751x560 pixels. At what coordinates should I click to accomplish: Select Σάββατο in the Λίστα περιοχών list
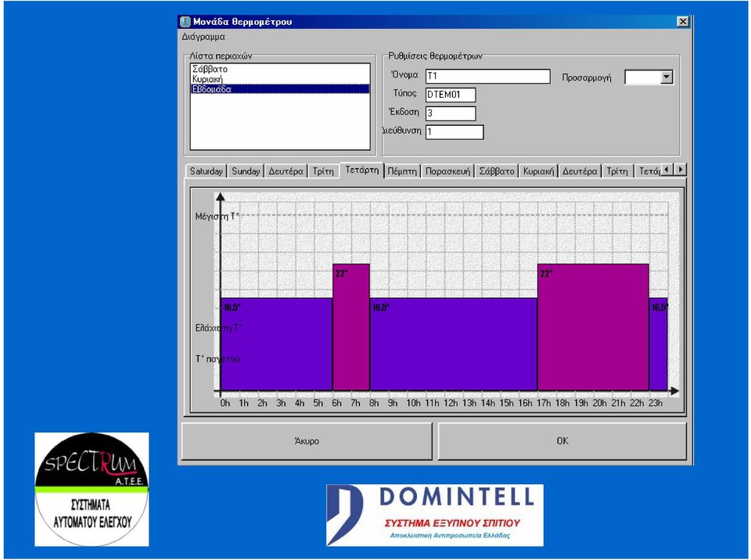280,69
